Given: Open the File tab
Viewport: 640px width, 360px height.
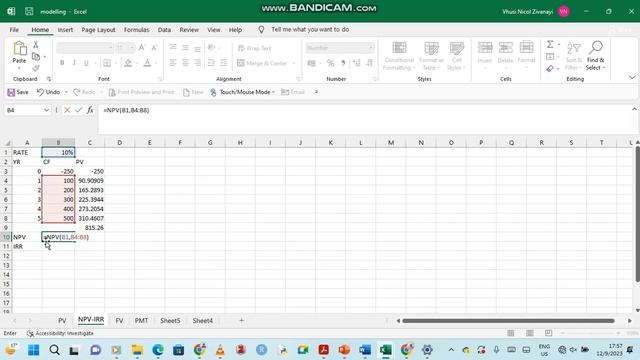Looking at the screenshot, I should [14, 30].
